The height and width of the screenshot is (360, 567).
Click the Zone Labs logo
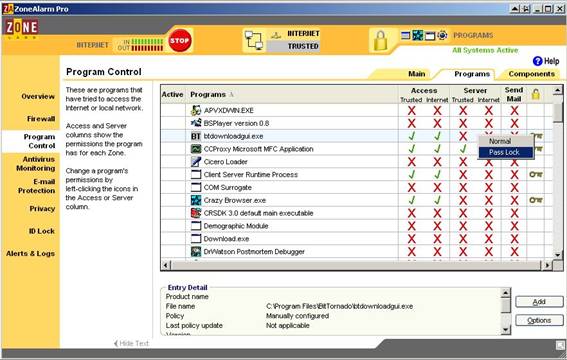(22, 28)
